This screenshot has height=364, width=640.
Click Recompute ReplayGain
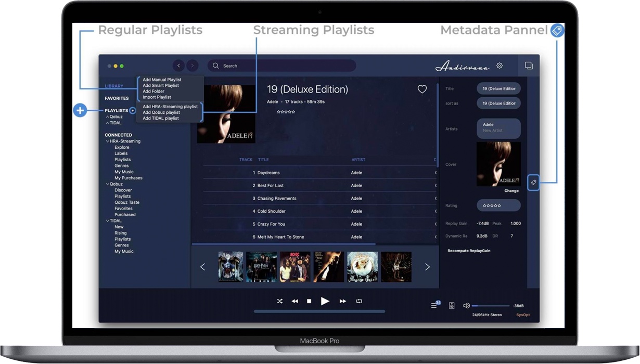pos(469,251)
